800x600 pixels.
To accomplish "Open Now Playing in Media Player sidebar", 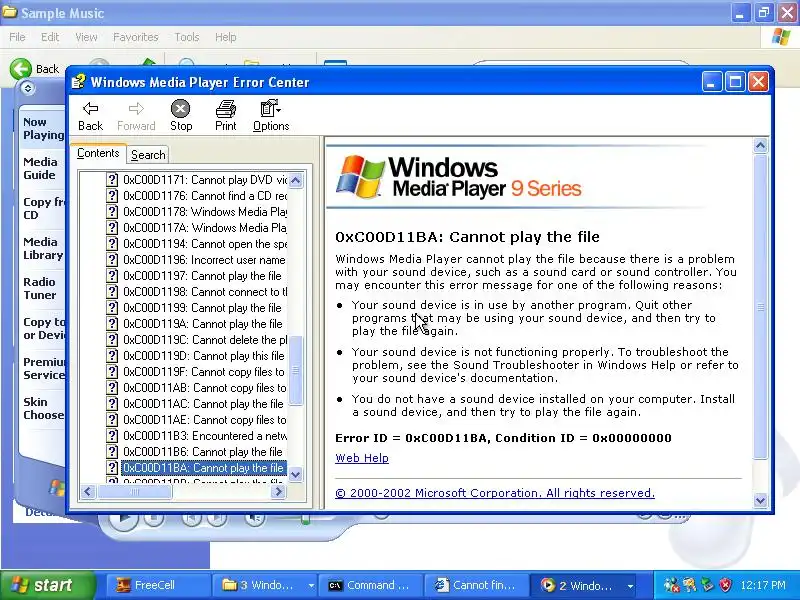I will click(43, 129).
